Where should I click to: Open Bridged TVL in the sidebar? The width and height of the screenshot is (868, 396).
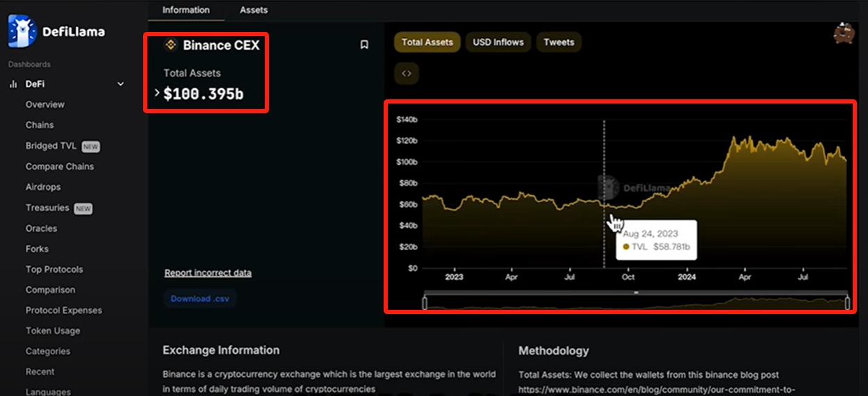coord(51,146)
